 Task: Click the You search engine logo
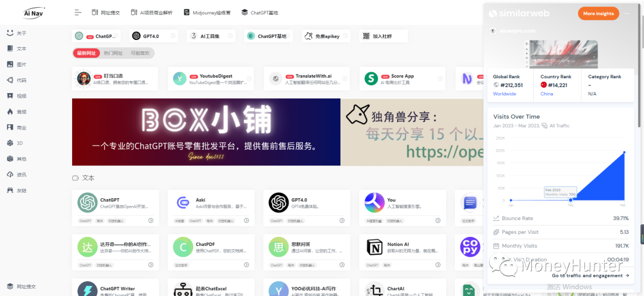(x=374, y=203)
